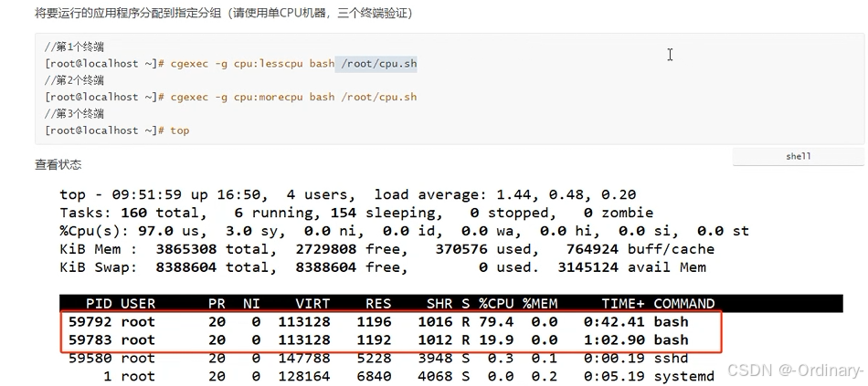The width and height of the screenshot is (868, 386).
Task: Click the %Cpu(s): 97.0 us line
Action: coord(404,231)
